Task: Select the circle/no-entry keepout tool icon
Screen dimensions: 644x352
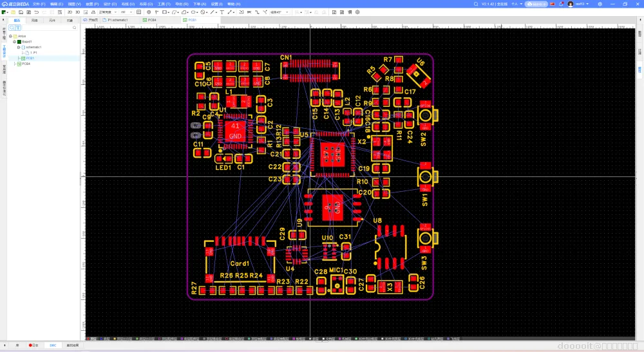Action: point(204,12)
